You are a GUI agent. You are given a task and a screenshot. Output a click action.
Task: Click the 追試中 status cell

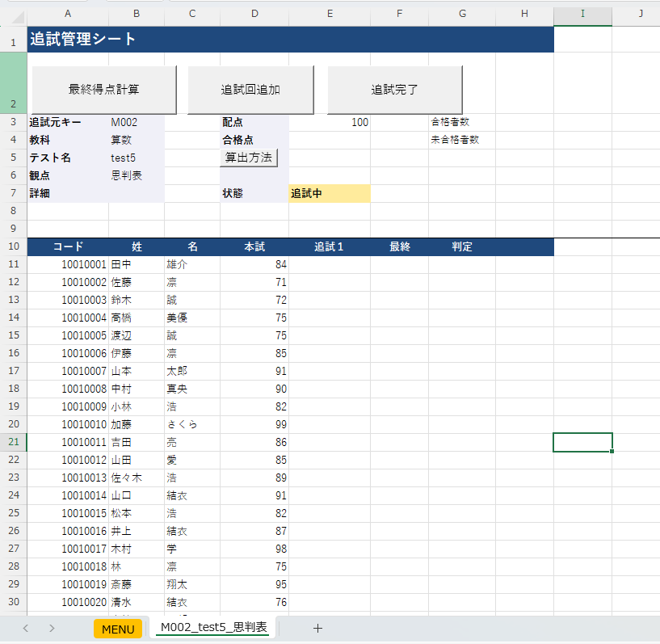[330, 194]
